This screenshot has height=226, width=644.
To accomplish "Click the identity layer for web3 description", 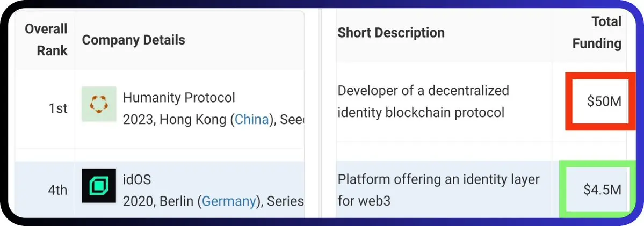I will click(x=439, y=190).
